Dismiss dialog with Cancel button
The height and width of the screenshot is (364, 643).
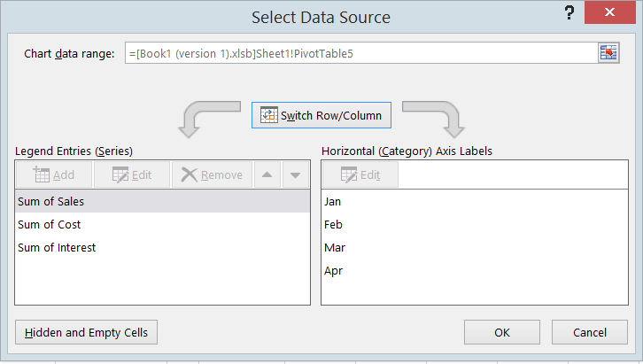coord(590,332)
